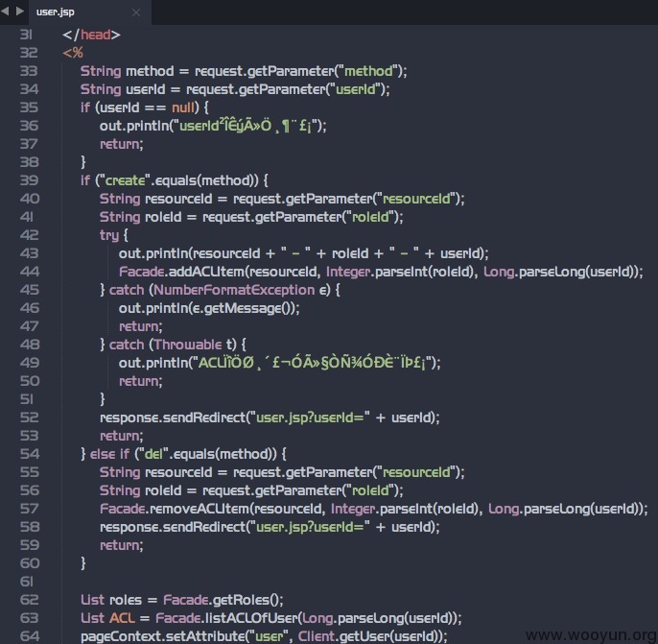Click return statement on line 59
658x644 pixels.
tap(121, 545)
